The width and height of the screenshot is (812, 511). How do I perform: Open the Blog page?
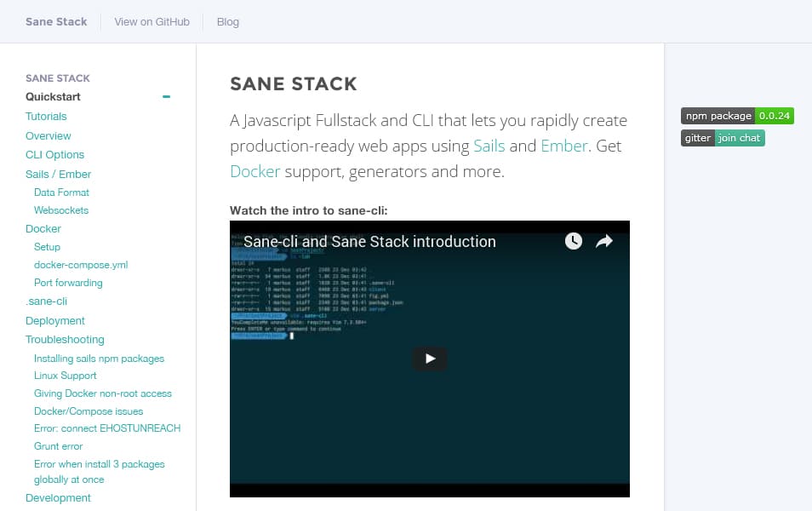tap(228, 22)
